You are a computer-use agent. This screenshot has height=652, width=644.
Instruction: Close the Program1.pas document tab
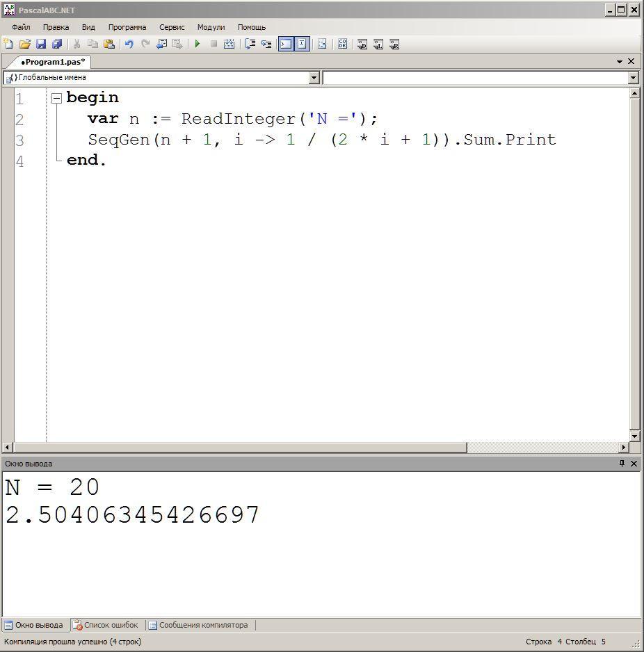tap(631, 61)
